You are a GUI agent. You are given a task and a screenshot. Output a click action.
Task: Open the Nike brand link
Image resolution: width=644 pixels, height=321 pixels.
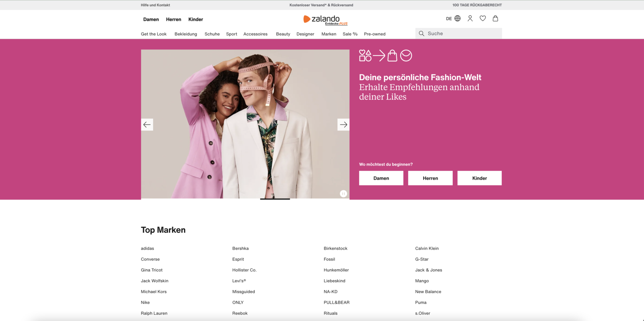pyautogui.click(x=145, y=302)
